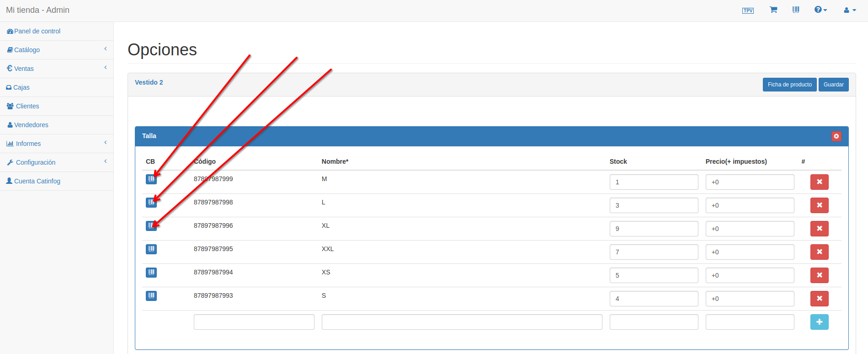Viewport: 868px width, 354px height.
Task: Go to Clientes in sidebar
Action: tap(27, 106)
